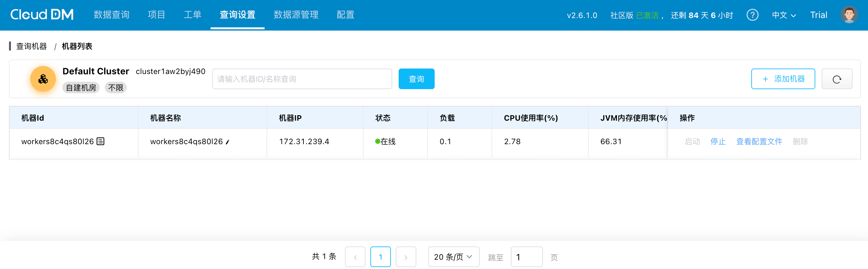This screenshot has width=868, height=269.
Task: Click the machine ID detail icon
Action: [x=100, y=142]
